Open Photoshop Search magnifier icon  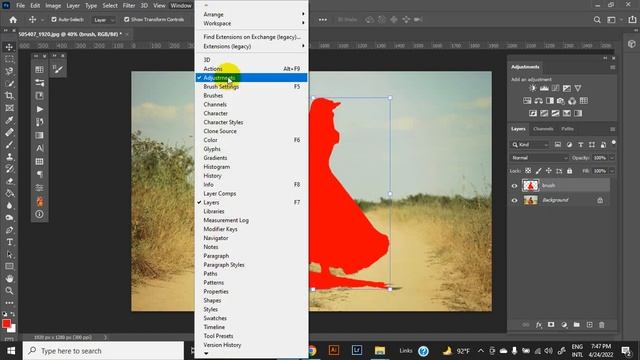tap(597, 20)
